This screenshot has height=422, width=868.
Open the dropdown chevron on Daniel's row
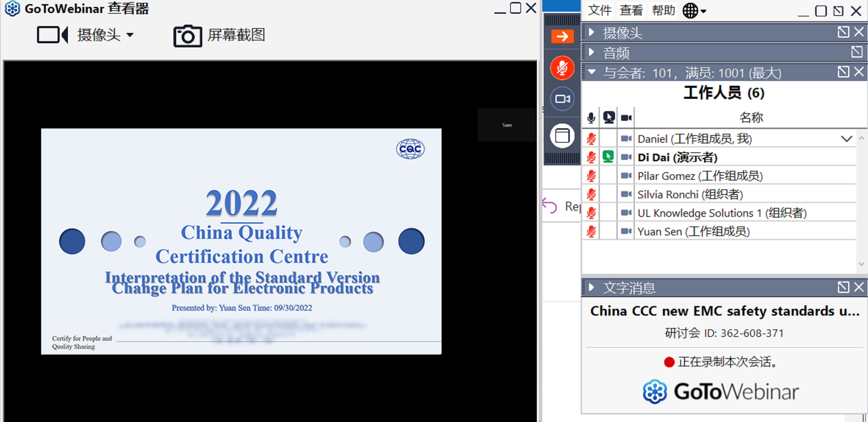[x=846, y=139]
